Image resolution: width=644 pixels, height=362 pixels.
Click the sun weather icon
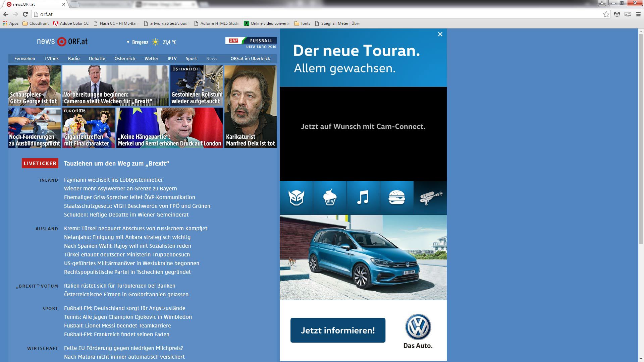coord(155,42)
